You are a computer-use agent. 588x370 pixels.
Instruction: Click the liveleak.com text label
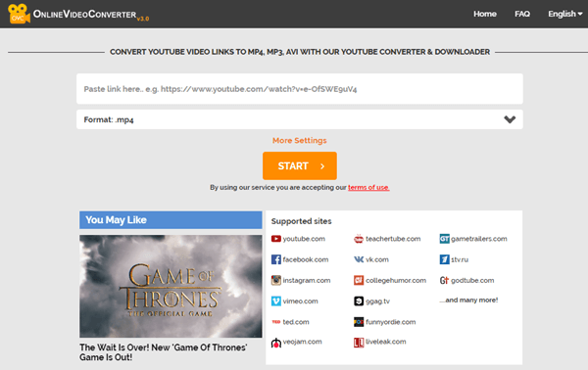[385, 342]
